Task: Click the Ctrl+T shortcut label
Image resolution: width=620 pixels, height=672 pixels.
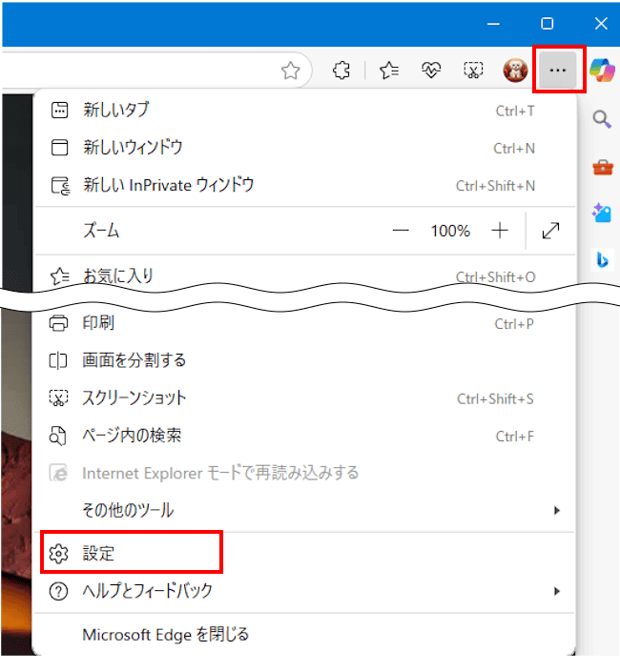Action: (515, 111)
